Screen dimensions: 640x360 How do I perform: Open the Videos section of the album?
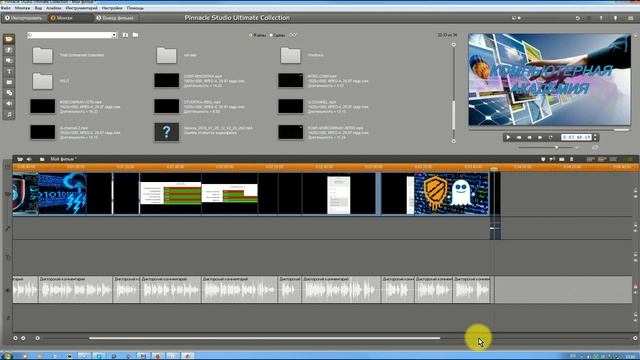(9, 39)
